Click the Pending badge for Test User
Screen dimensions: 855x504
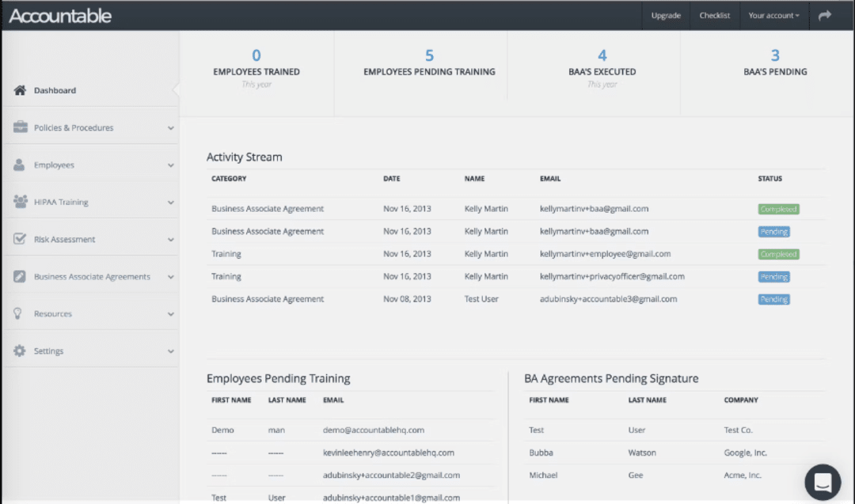point(773,299)
